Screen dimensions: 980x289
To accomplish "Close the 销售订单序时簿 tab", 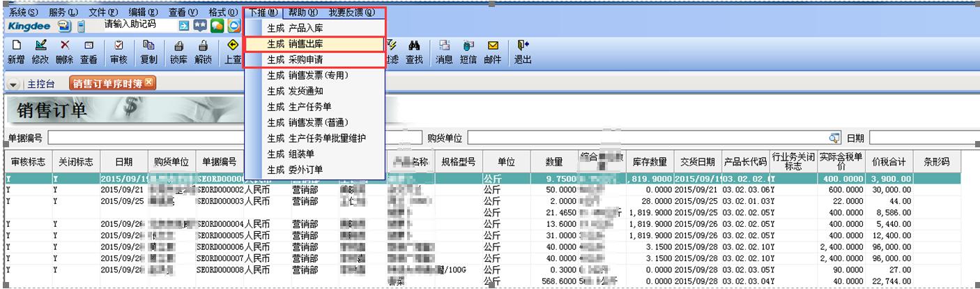I will (x=148, y=84).
